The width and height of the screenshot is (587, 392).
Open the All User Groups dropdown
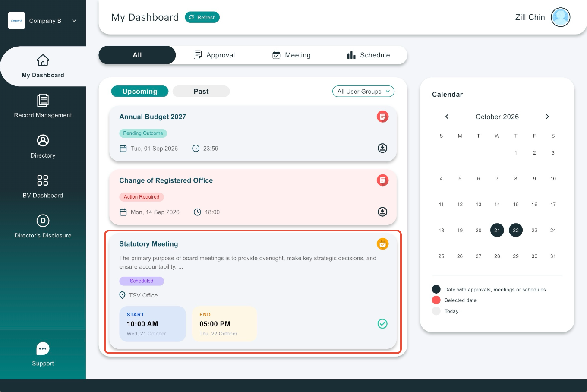[363, 92]
